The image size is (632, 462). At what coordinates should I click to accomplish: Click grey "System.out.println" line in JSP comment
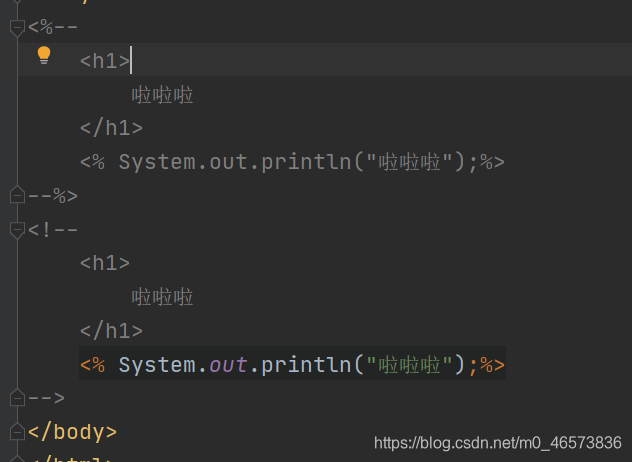click(292, 162)
